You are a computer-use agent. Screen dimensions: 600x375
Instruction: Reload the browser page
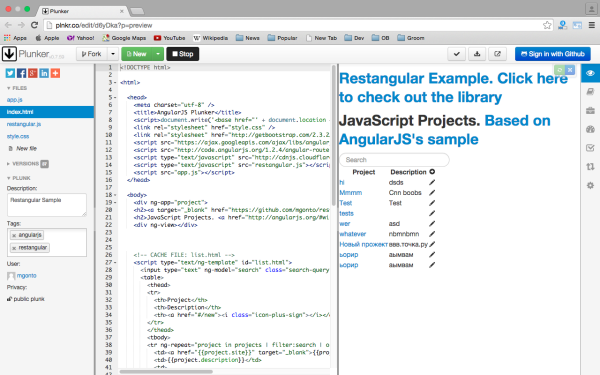point(34,25)
